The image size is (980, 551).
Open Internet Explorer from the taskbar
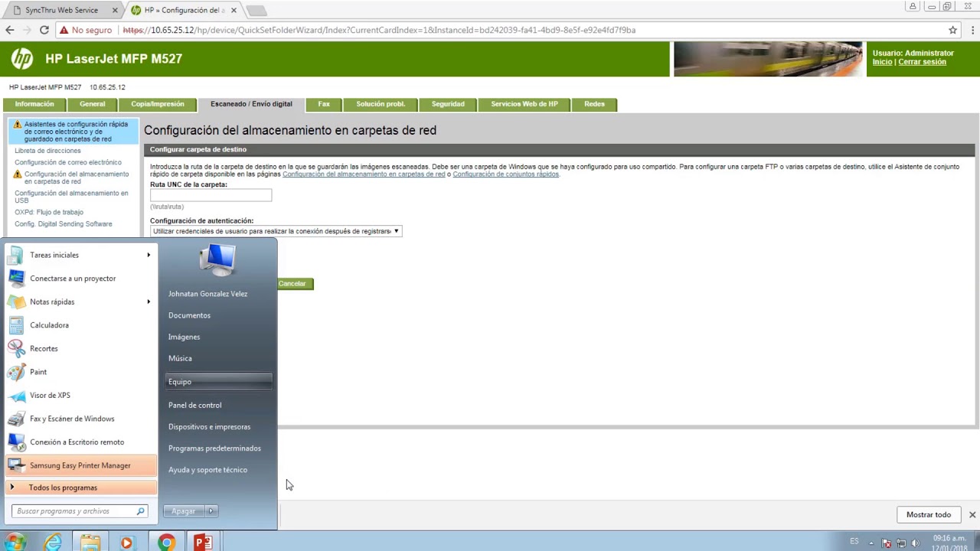point(52,543)
